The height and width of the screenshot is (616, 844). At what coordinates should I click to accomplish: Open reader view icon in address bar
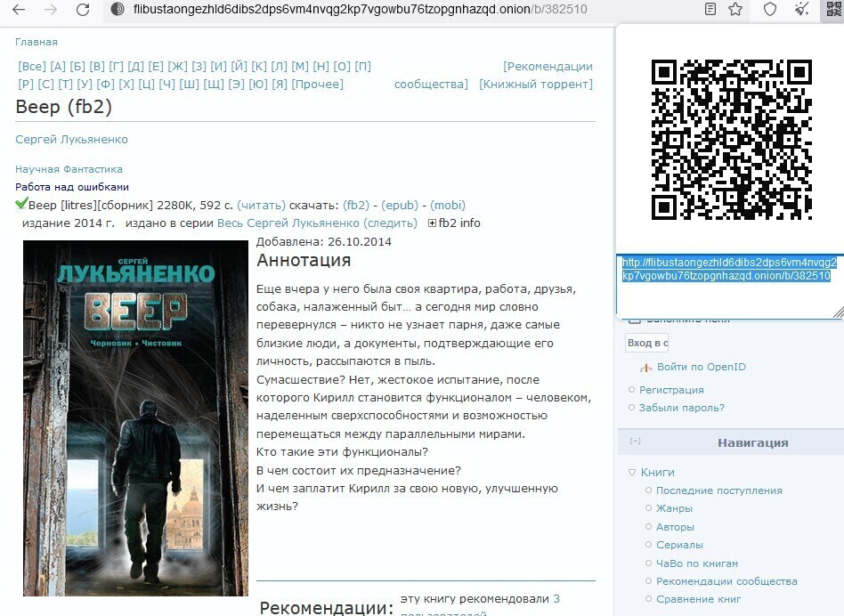point(710,9)
